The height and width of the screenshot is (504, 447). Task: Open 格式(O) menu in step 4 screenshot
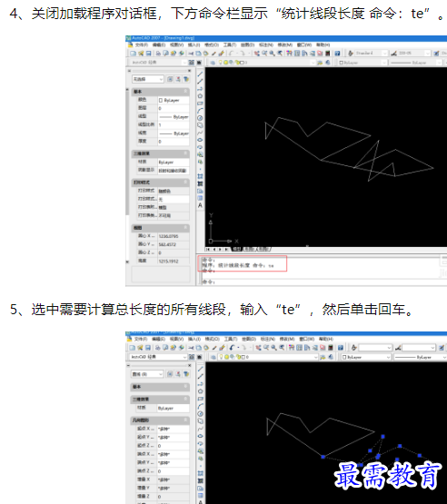pyautogui.click(x=212, y=45)
